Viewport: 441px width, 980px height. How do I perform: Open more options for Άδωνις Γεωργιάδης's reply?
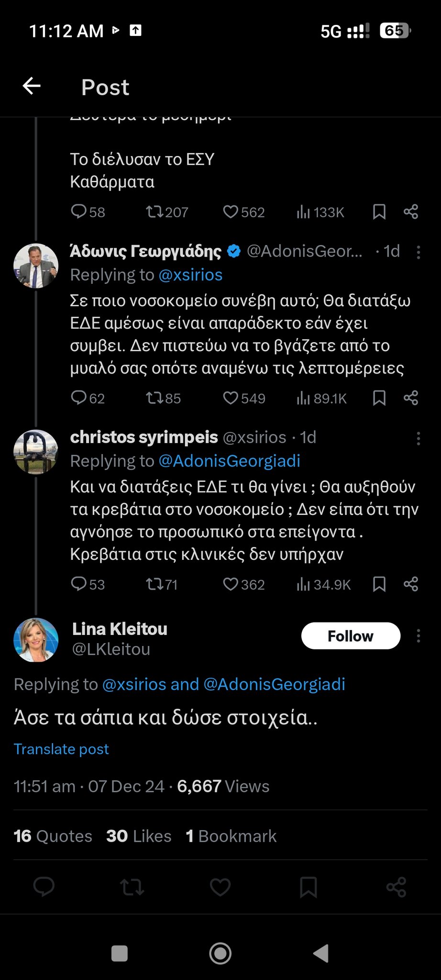click(x=419, y=252)
